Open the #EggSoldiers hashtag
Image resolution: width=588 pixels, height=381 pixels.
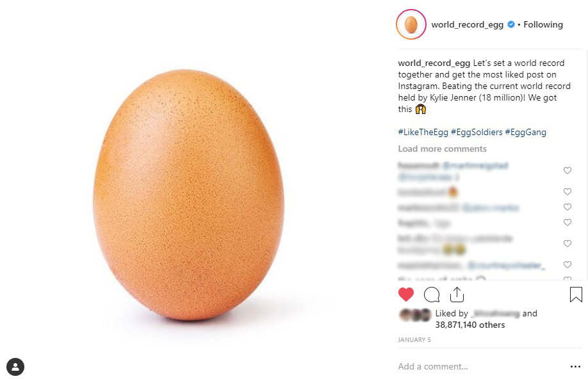point(477,132)
